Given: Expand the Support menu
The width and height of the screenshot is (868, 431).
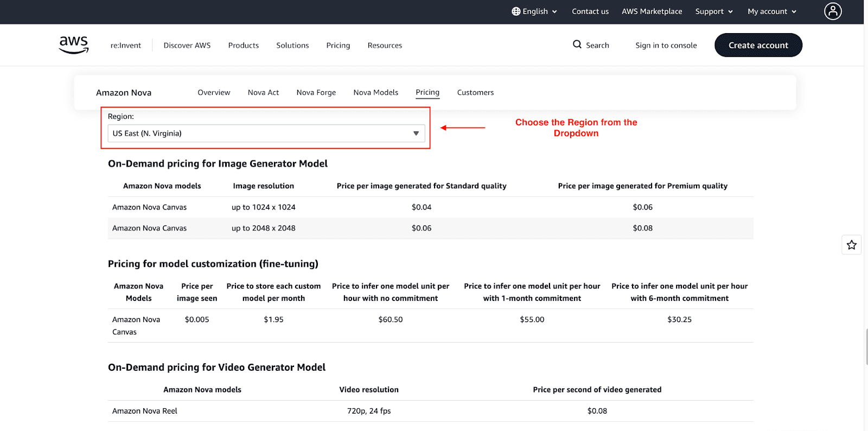Looking at the screenshot, I should (x=714, y=11).
